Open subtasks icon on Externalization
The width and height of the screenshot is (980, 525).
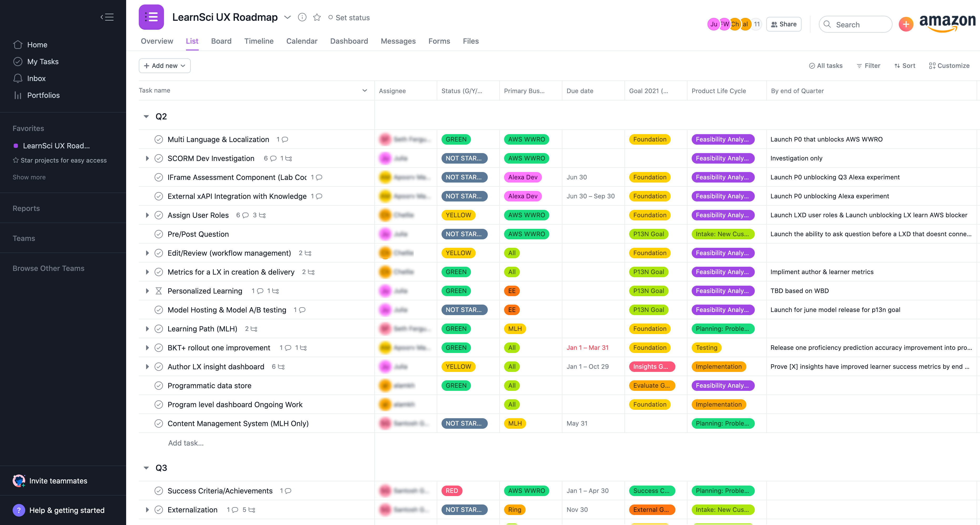(252, 510)
